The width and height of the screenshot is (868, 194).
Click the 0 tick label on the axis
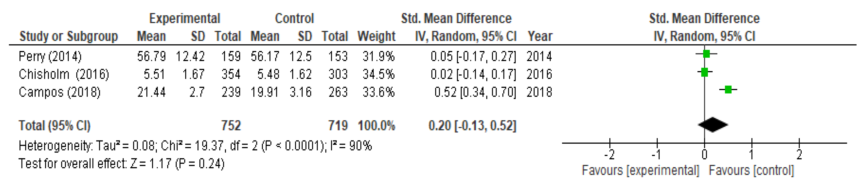pos(704,155)
